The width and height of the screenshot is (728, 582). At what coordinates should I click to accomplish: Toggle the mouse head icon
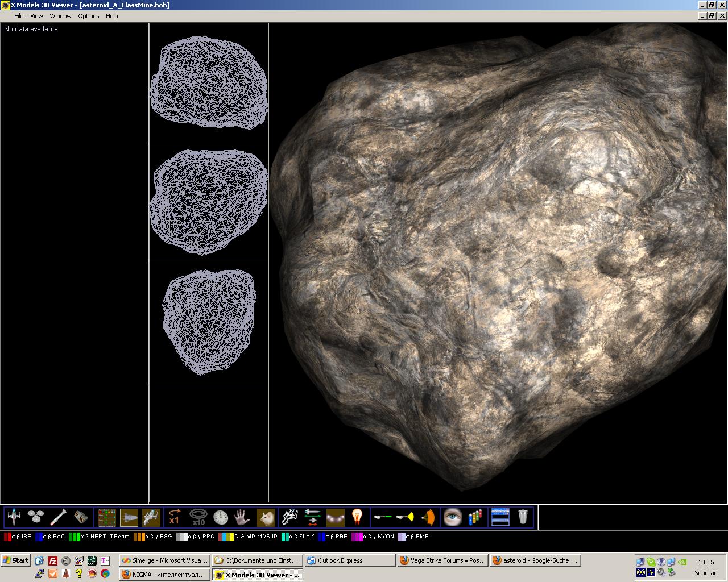click(x=266, y=517)
